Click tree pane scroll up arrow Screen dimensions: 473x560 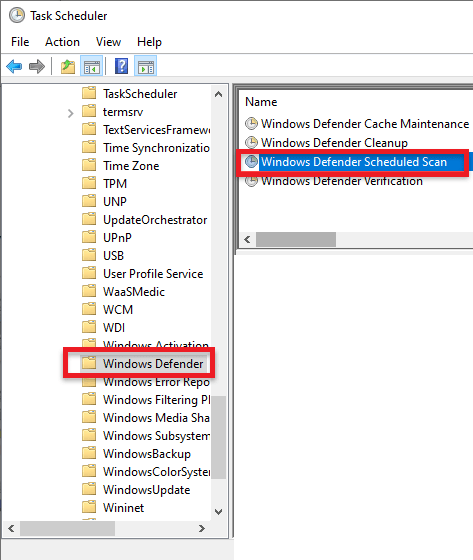219,94
